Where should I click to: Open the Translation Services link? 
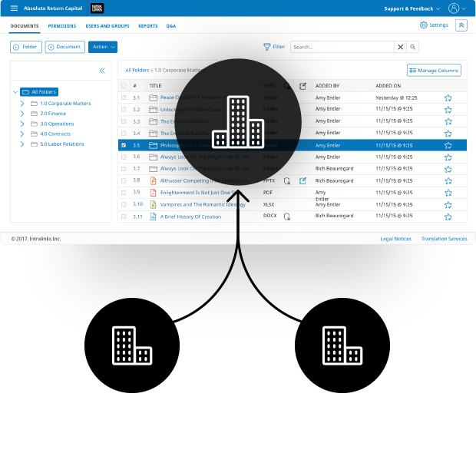[444, 239]
